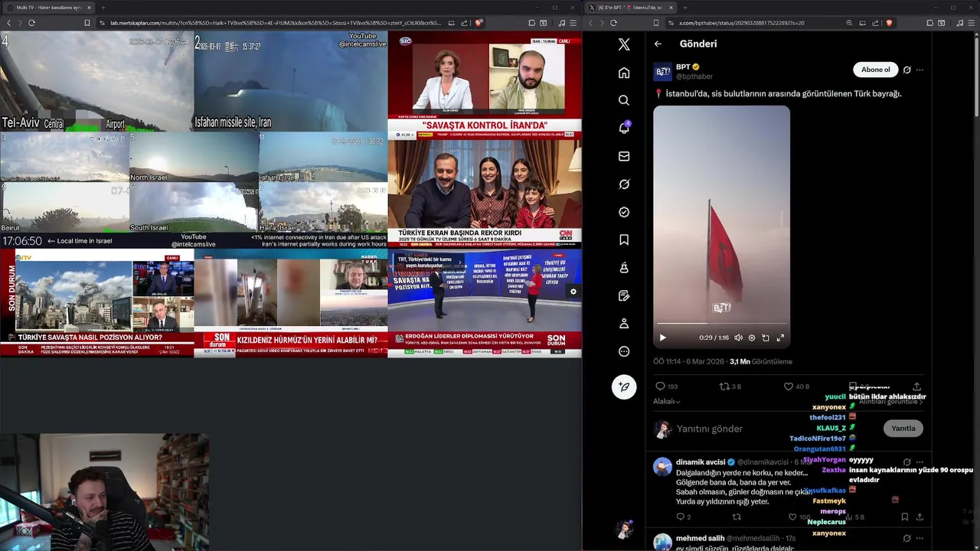Viewport: 980px width, 551px height.
Task: Click picture-in-picture icon in video player
Action: click(766, 337)
